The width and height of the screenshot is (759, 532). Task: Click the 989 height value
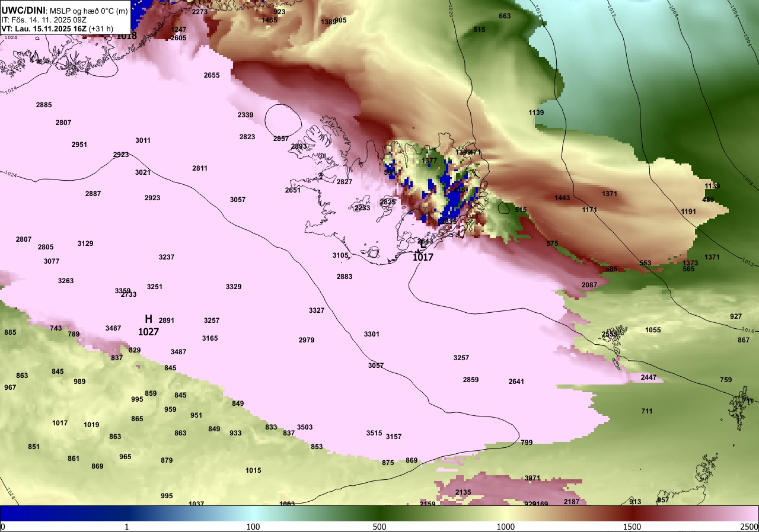coord(79,382)
